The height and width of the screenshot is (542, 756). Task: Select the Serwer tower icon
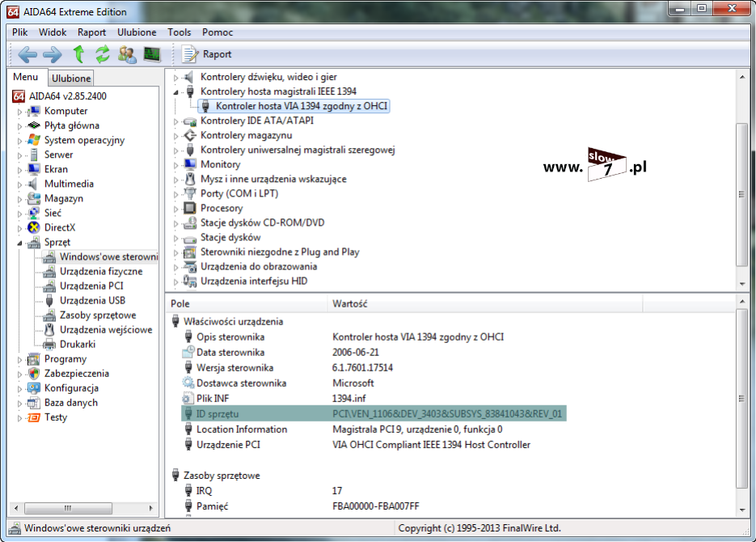34,155
